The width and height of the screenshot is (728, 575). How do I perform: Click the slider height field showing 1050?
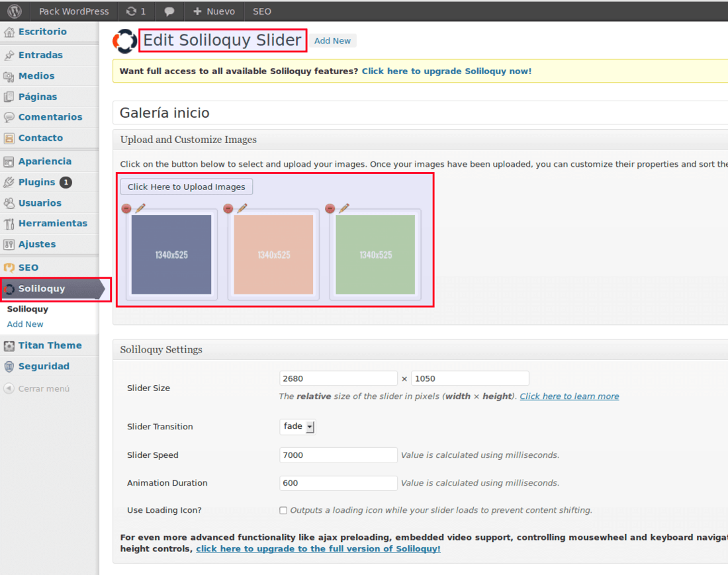point(470,378)
